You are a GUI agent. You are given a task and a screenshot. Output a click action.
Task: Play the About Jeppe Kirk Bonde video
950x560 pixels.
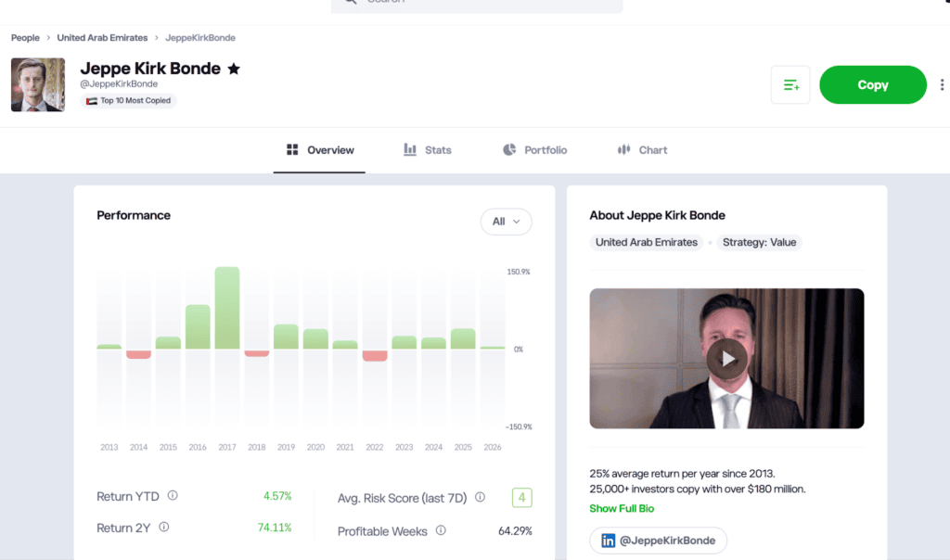pos(726,358)
